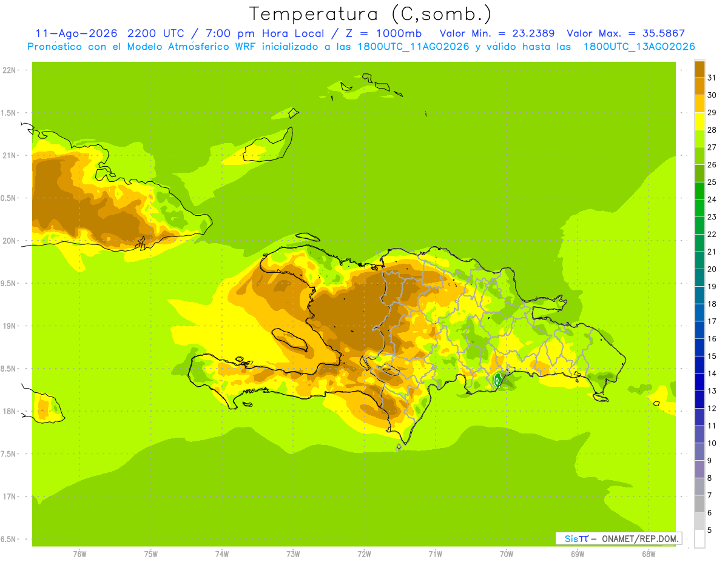Click the 'SisPI – ONAMET/REP.DOM.' credit box

(619, 538)
